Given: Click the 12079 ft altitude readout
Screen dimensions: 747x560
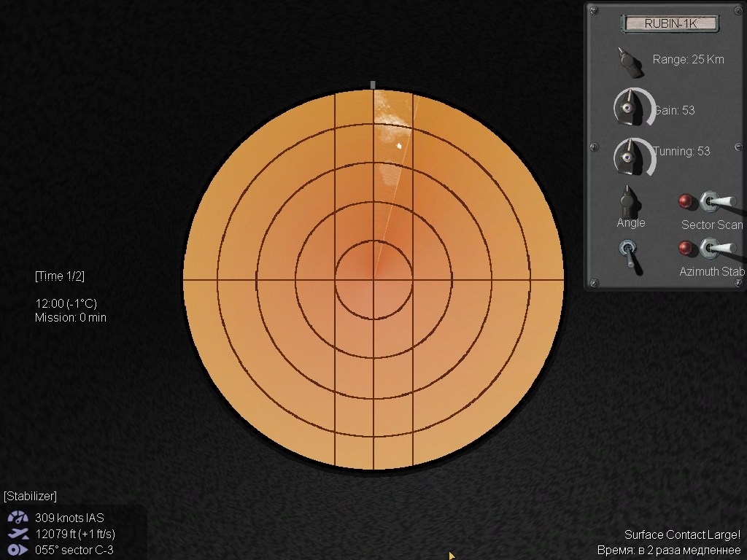Looking at the screenshot, I should (75, 534).
